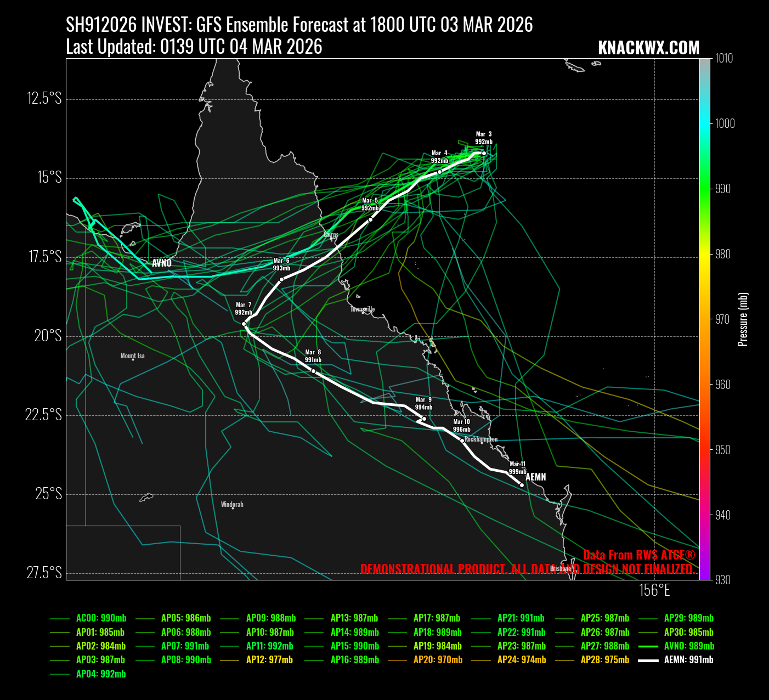
Task: Click the Mount Isa city label
Action: (x=133, y=356)
